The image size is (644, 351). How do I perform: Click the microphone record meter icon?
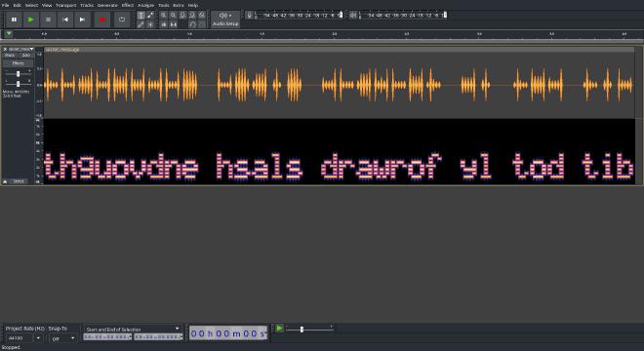pos(249,16)
